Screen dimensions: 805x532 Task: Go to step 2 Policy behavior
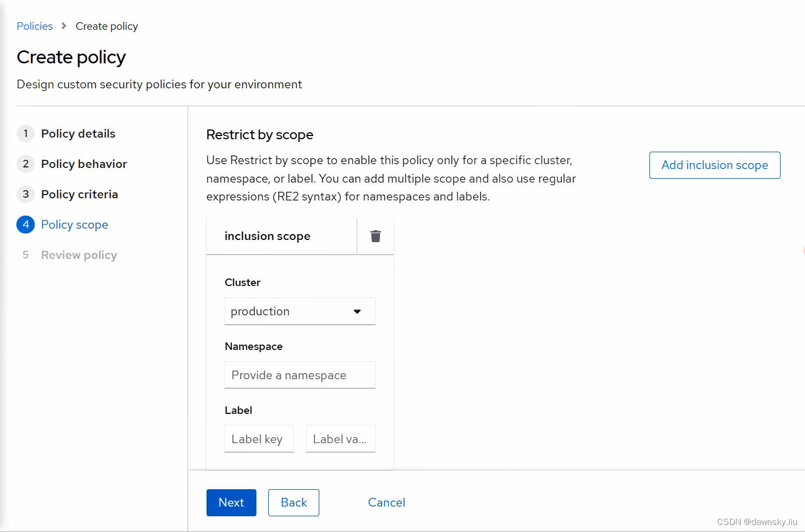[x=72, y=164]
